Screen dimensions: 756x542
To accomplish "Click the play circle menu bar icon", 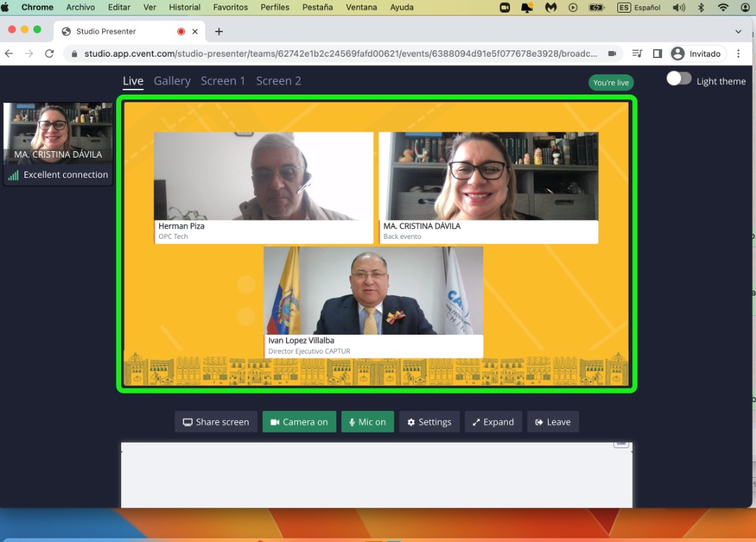I will 573,7.
